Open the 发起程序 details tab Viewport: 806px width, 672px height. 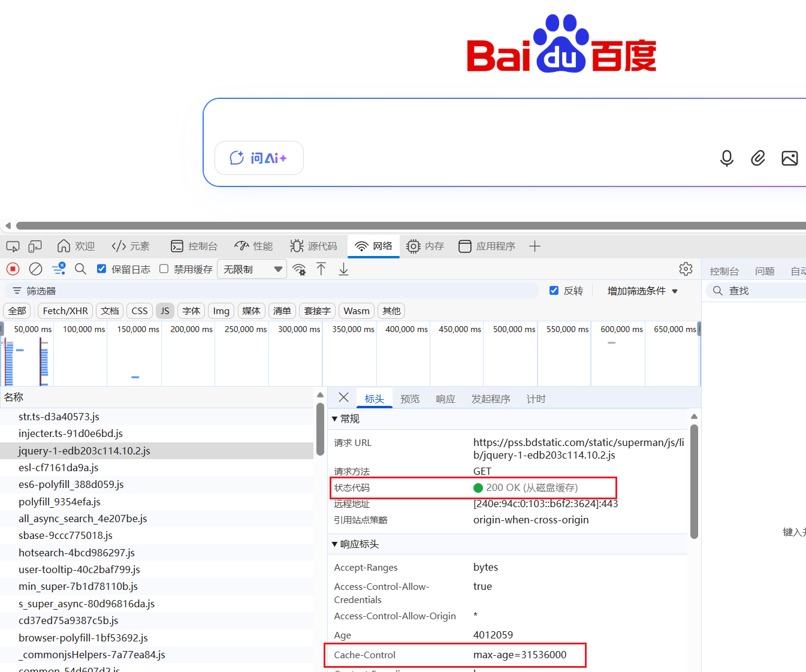coord(491,399)
